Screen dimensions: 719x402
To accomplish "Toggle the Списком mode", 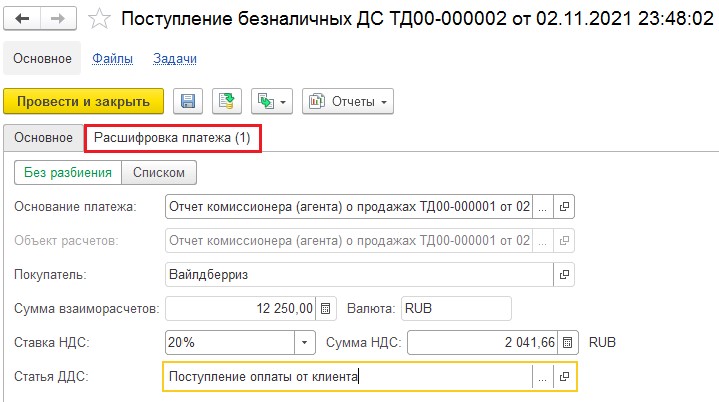I will (x=159, y=172).
